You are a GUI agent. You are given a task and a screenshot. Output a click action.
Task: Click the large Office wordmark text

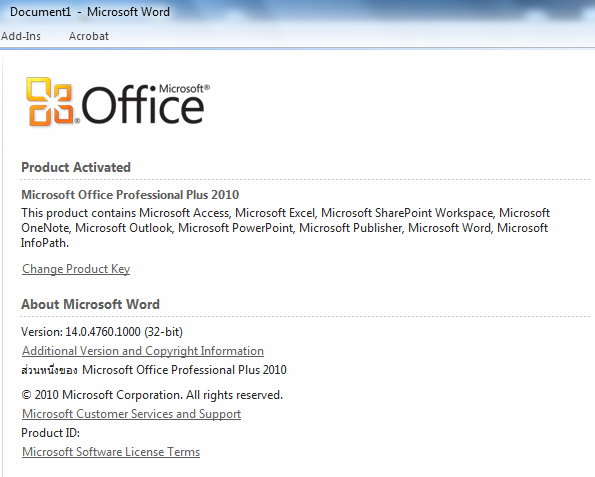143,105
